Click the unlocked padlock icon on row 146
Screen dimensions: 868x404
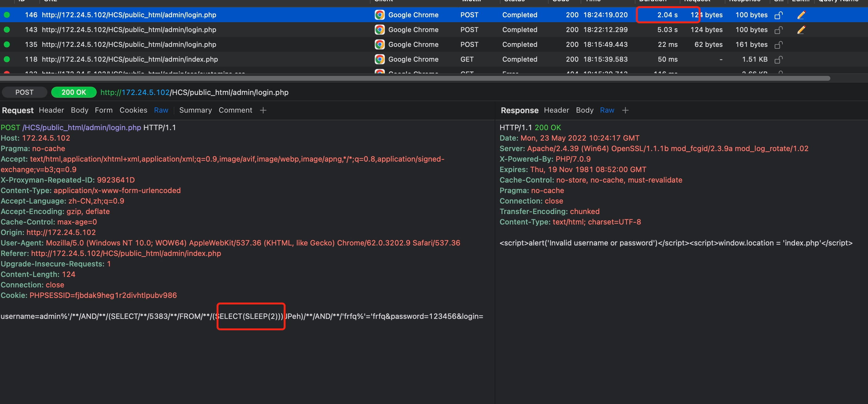click(778, 15)
